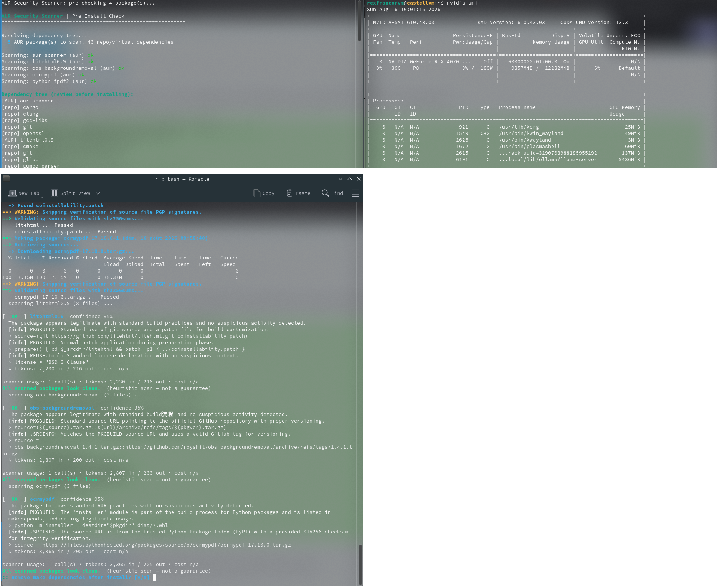Open the Split View dropdown chevron
This screenshot has height=588, width=717.
98,193
